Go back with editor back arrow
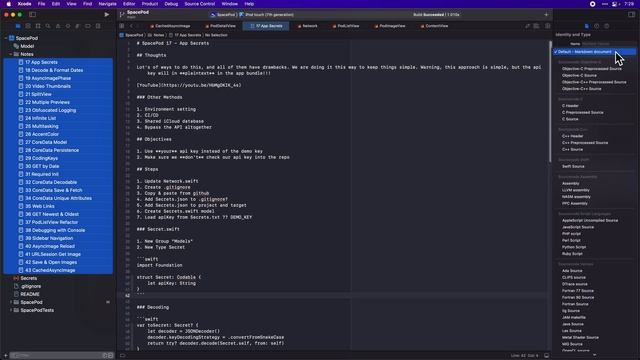Screen dimensions: 640x360 131,26
